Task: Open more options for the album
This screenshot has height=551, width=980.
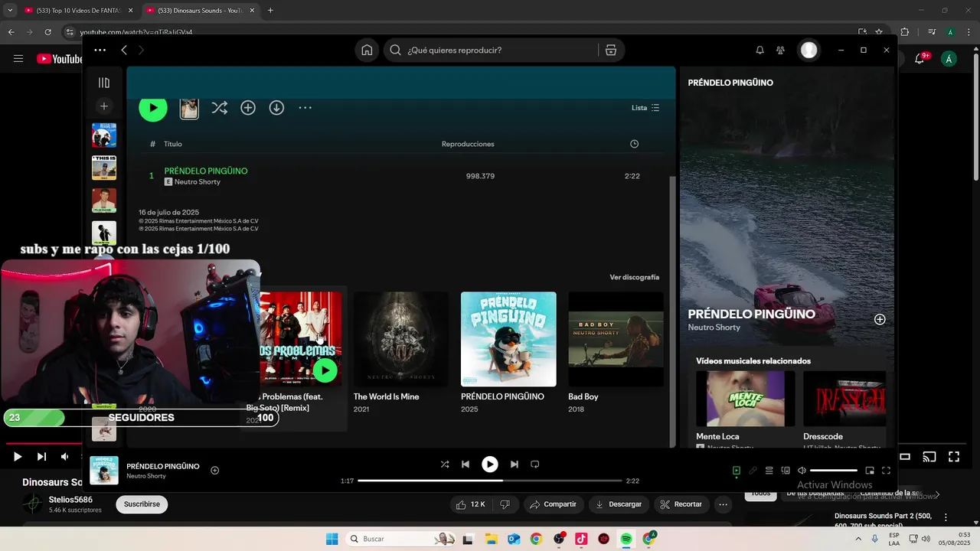Action: pos(305,108)
